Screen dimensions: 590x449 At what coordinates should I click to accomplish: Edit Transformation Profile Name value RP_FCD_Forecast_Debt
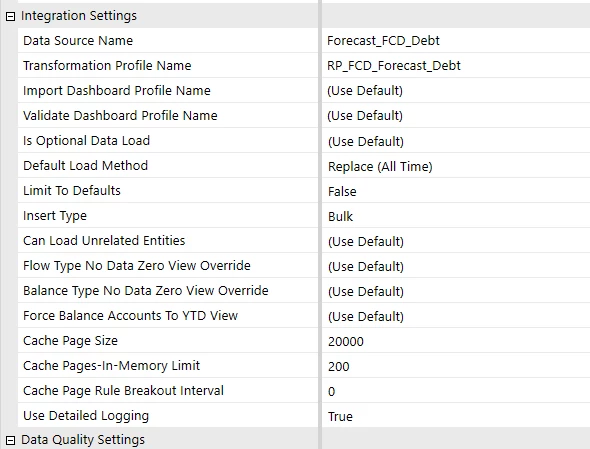tap(456, 65)
